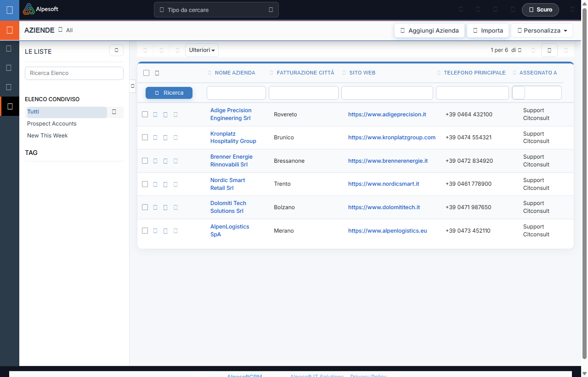Viewport: 588px width, 377px height.
Task: Select the Nordic Smart Retail Srl checkbox
Action: click(145, 184)
